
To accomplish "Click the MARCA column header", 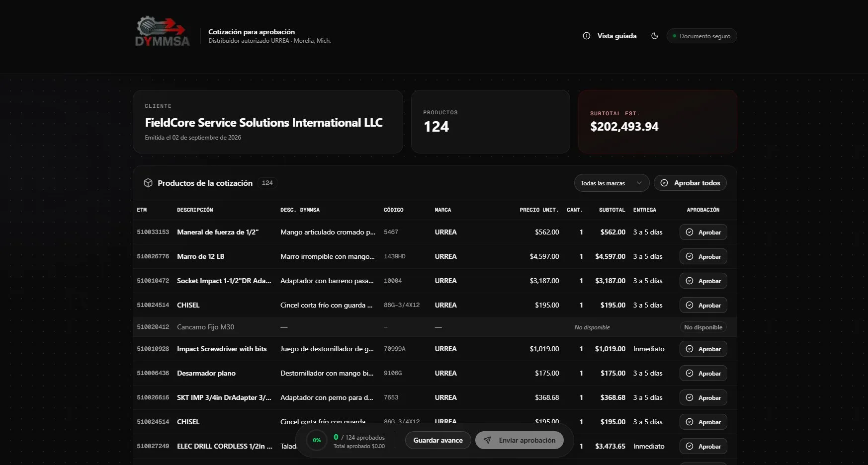I will tap(442, 210).
